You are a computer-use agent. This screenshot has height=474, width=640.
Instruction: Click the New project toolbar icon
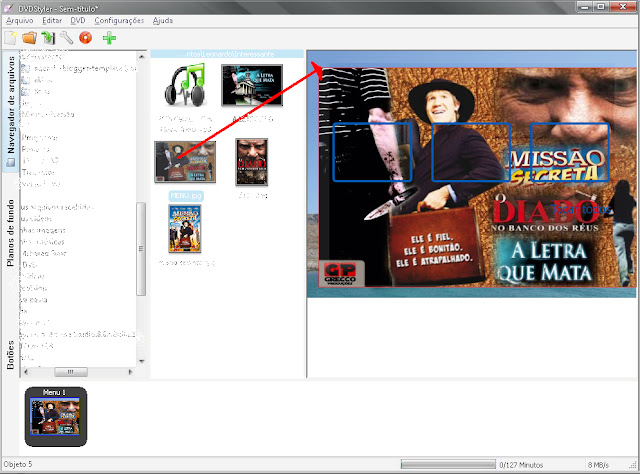11,38
